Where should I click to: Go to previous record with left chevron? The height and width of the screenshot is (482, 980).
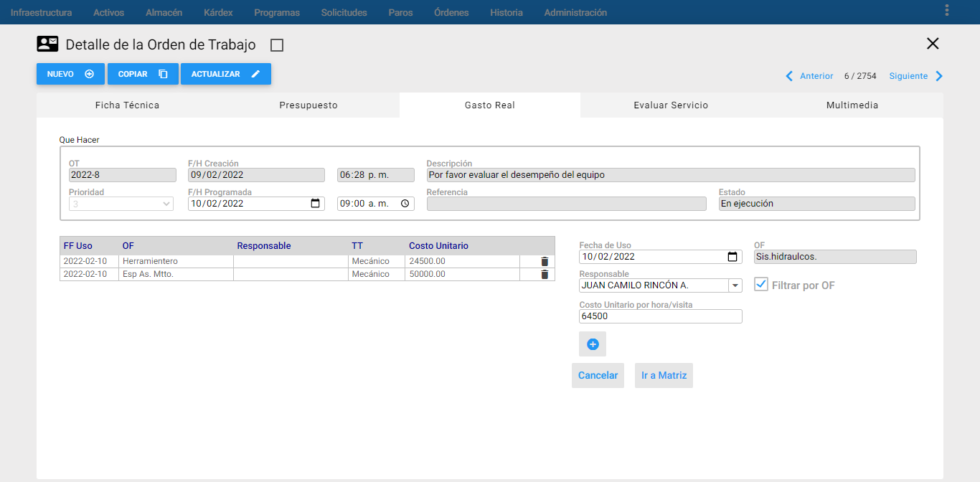(x=790, y=76)
